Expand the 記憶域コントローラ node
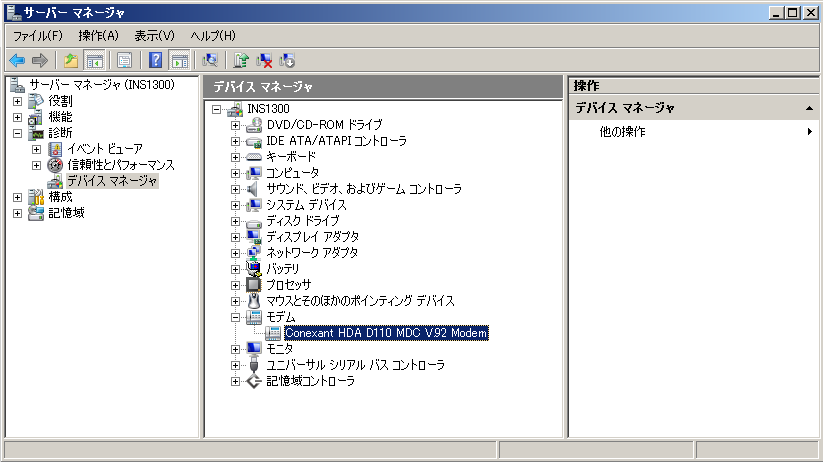 click(x=235, y=381)
